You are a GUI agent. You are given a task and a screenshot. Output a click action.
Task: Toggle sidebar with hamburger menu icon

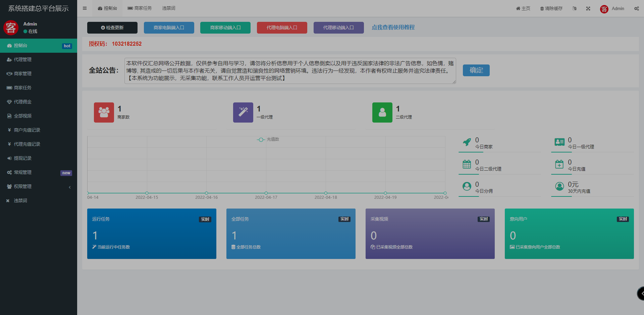click(85, 8)
